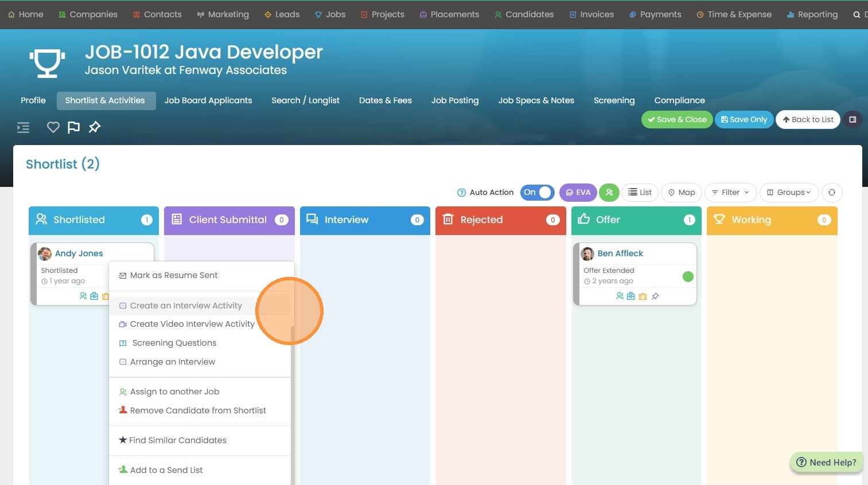
Task: Go Back to List
Action: tap(808, 120)
